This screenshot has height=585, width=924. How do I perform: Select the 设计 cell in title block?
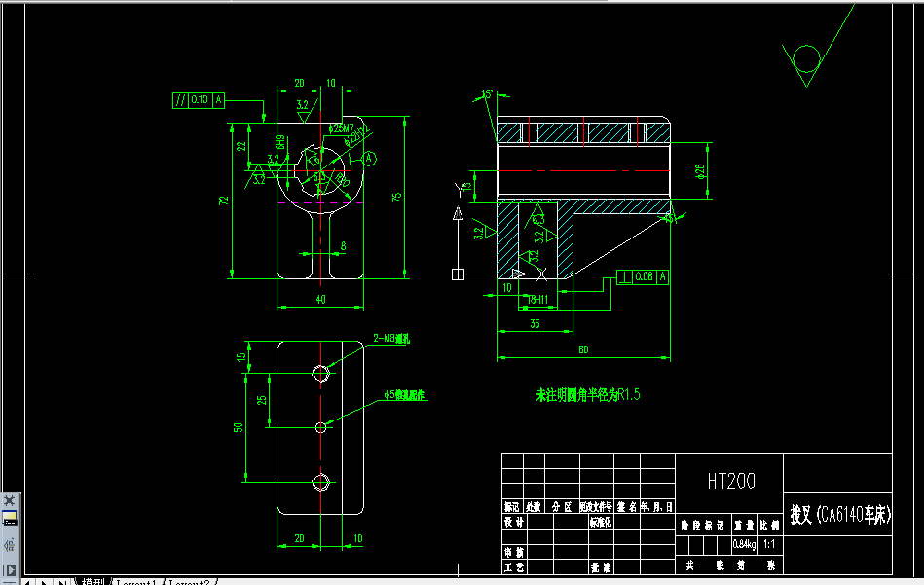(513, 522)
